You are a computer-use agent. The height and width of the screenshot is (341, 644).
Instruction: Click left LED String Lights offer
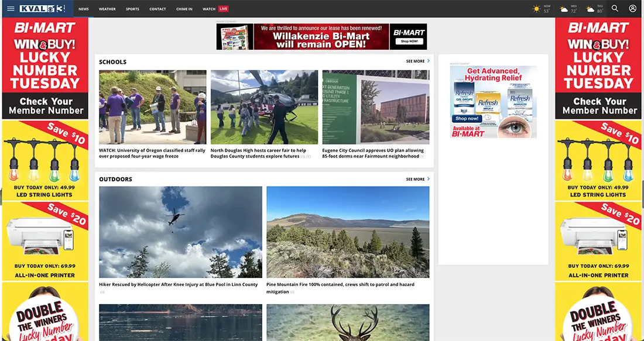point(45,160)
